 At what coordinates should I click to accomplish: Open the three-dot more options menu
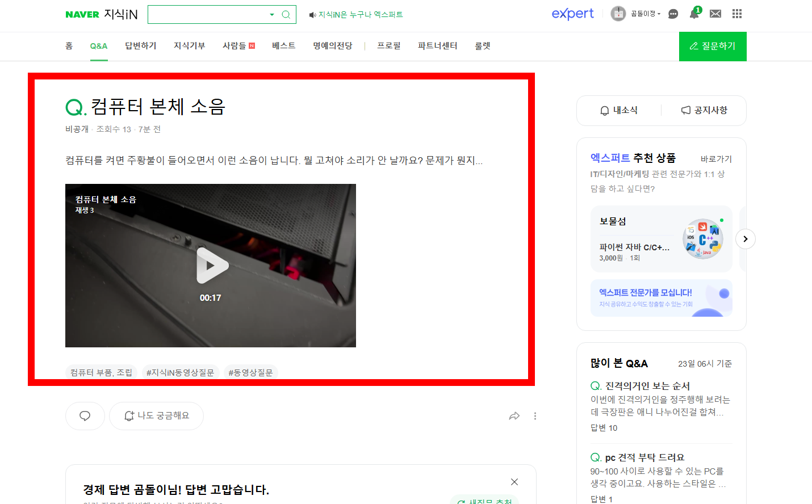(535, 416)
